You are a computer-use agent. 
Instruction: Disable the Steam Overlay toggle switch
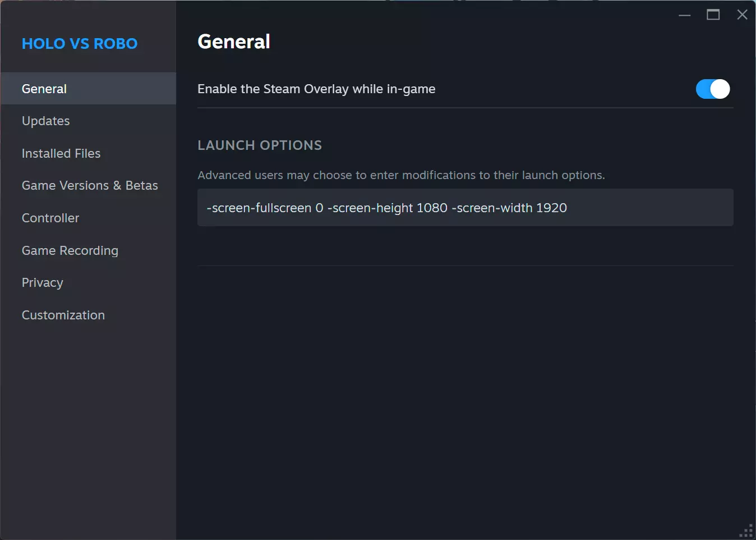(x=713, y=89)
